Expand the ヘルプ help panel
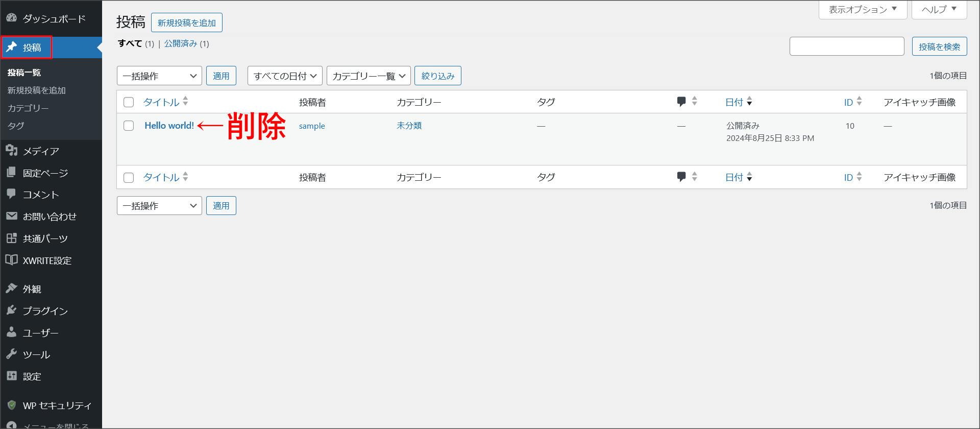 (x=939, y=10)
